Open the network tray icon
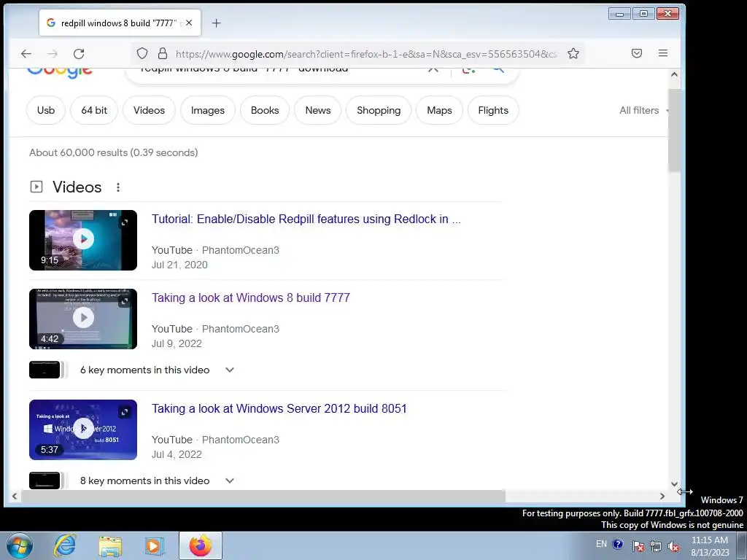747x560 pixels. pyautogui.click(x=656, y=545)
